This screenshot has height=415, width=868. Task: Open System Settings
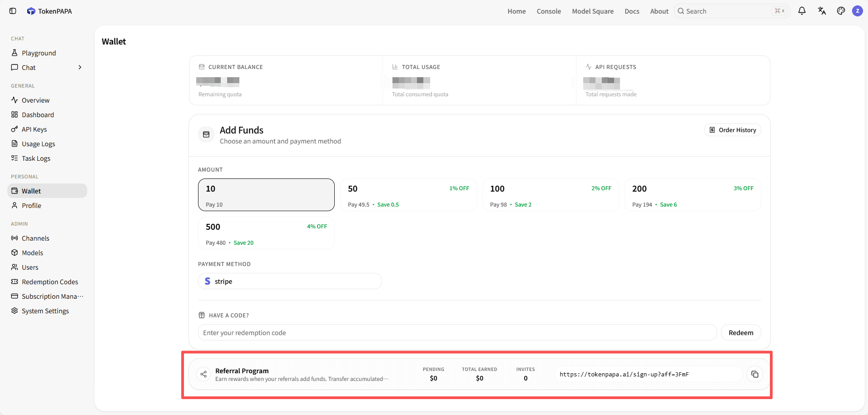[x=47, y=311]
